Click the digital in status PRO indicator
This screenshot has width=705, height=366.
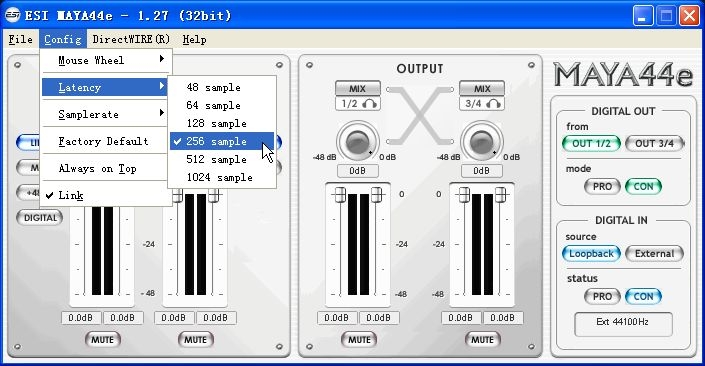tap(602, 296)
